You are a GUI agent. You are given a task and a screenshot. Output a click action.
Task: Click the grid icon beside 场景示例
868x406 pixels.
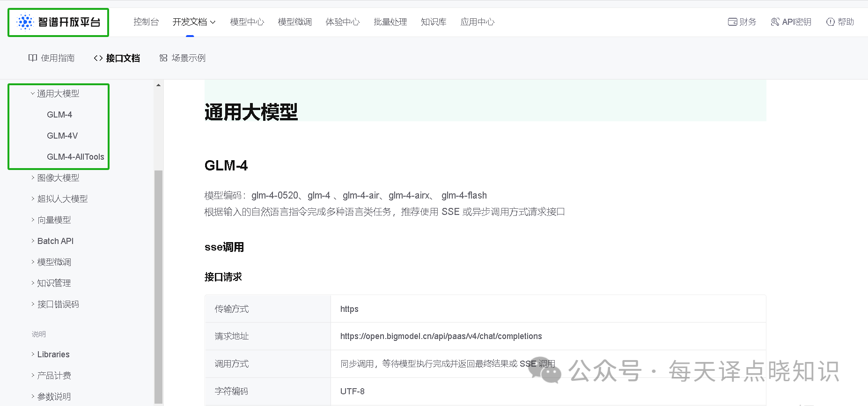[x=163, y=58]
